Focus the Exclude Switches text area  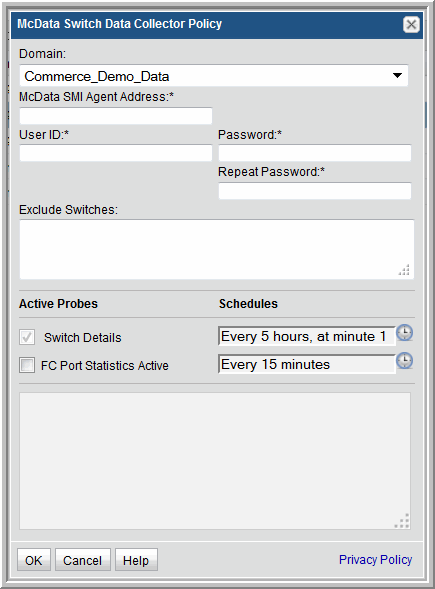[x=217, y=249]
